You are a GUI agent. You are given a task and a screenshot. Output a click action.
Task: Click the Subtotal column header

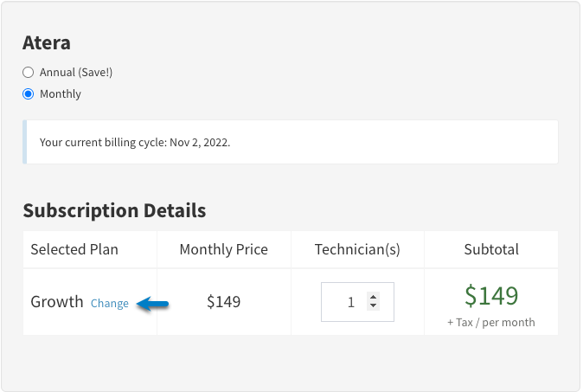click(491, 249)
